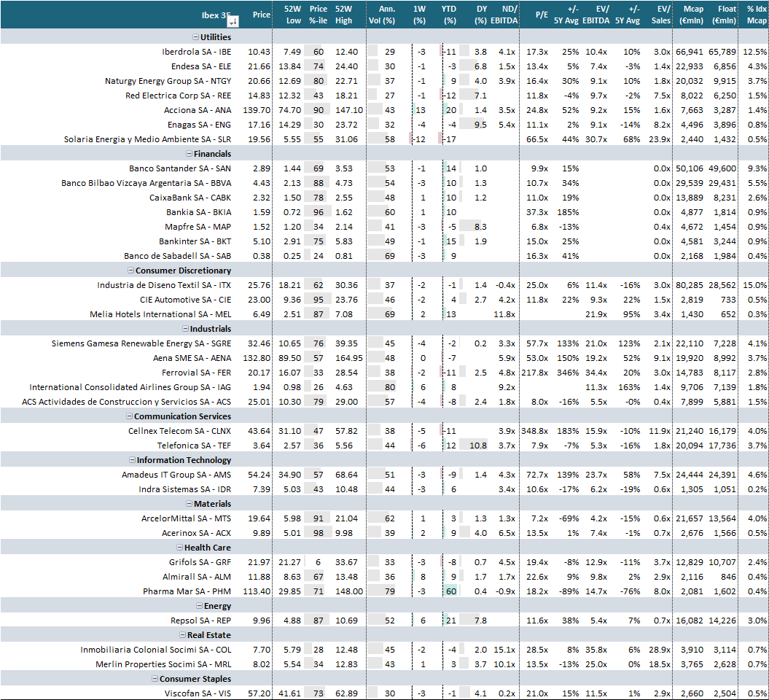The height and width of the screenshot is (700, 769).
Task: Click the ACS Actividades de Construccion label
Action: (x=127, y=402)
